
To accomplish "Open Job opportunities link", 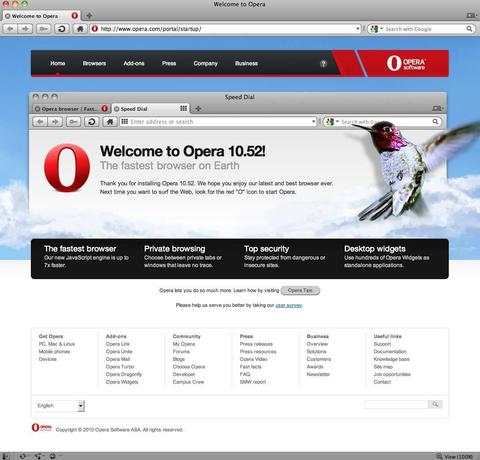I will pos(392,374).
